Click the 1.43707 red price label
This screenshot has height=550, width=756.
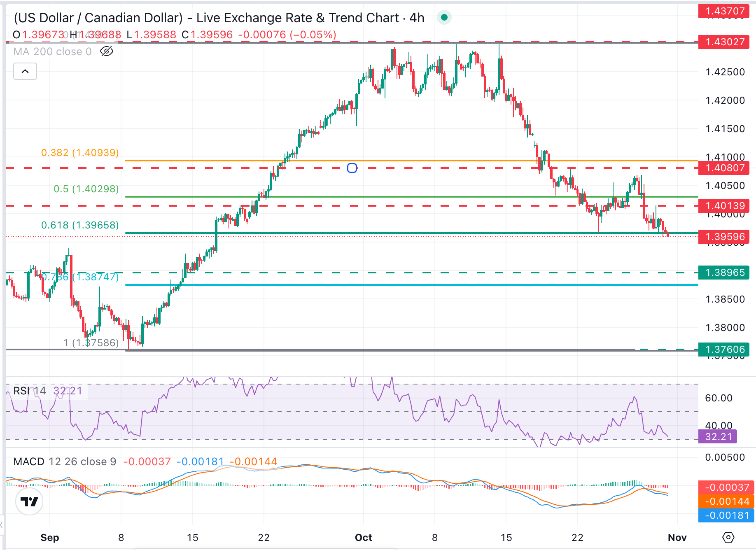724,11
